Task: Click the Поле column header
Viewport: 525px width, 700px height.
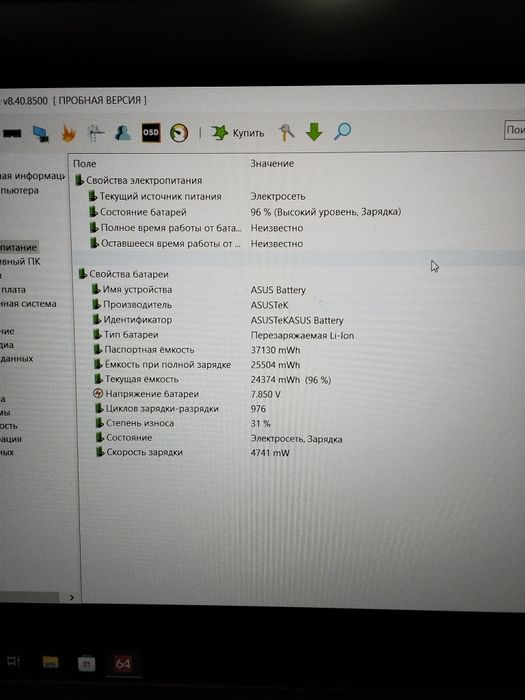Action: (84, 164)
